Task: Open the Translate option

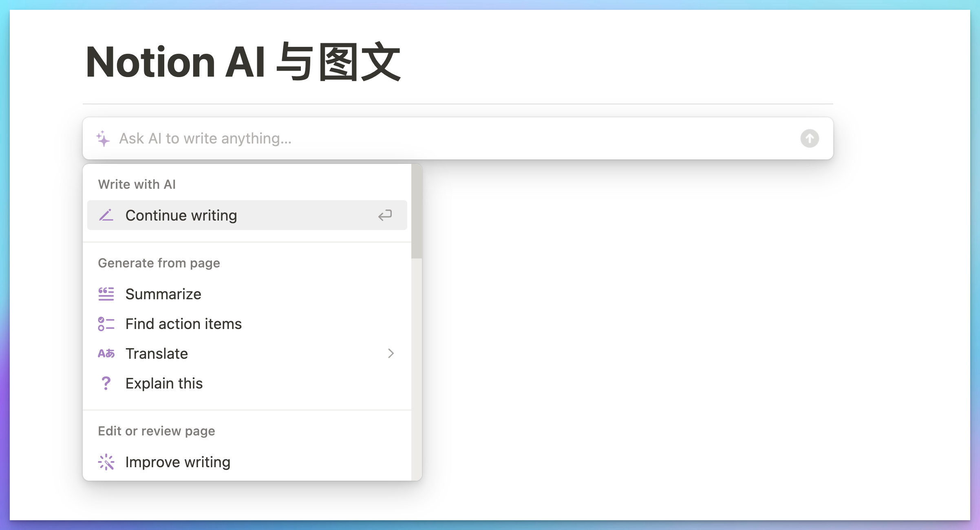Action: coord(247,353)
